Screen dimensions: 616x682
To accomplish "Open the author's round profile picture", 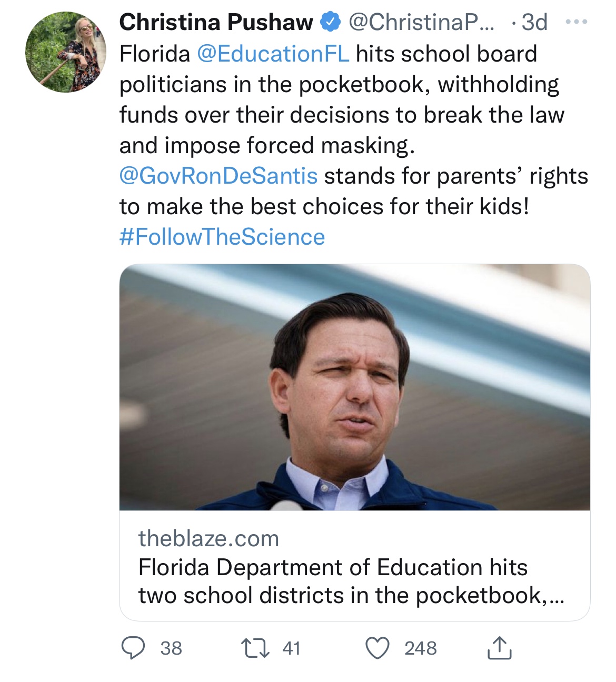I will click(66, 52).
